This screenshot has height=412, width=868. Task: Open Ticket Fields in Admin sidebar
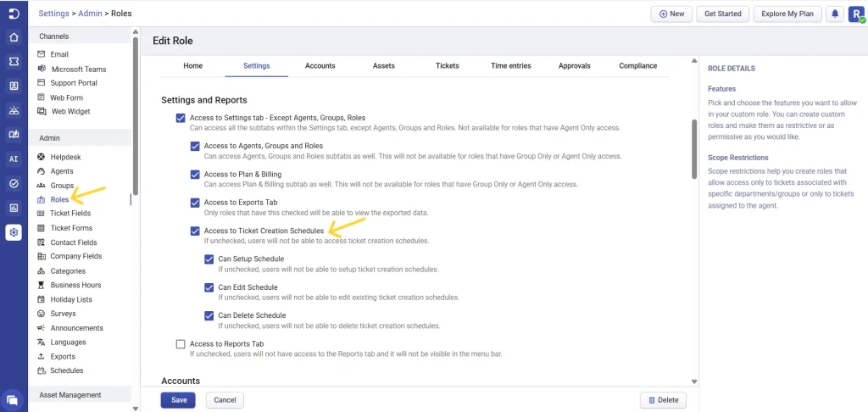click(x=70, y=213)
